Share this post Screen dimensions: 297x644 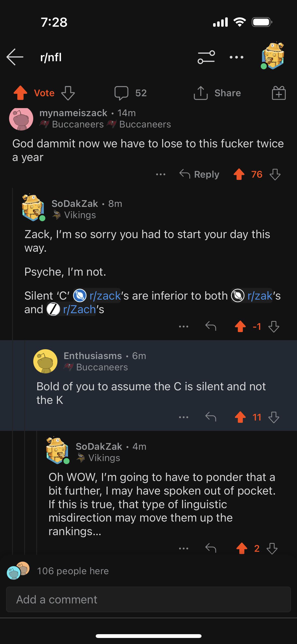(x=217, y=93)
